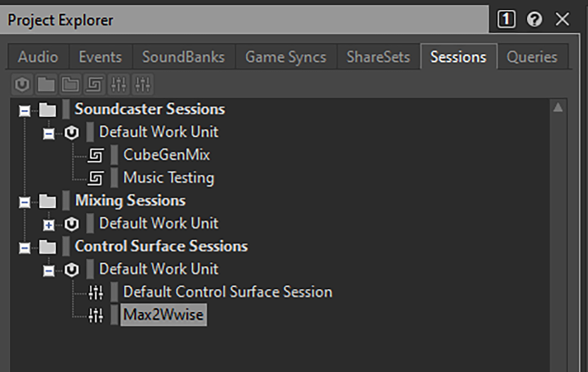Click the scrollbar up arrow

(x=558, y=108)
